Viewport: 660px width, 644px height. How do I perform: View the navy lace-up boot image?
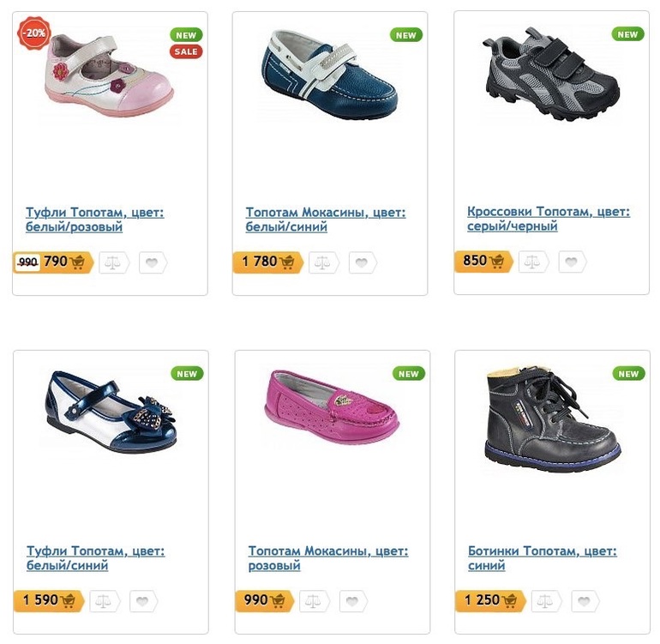(x=553, y=418)
